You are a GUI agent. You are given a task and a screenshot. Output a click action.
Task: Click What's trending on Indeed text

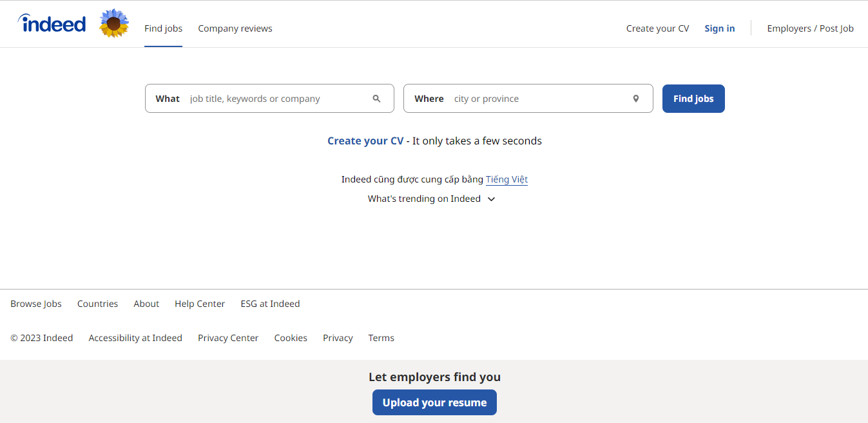pyautogui.click(x=424, y=199)
